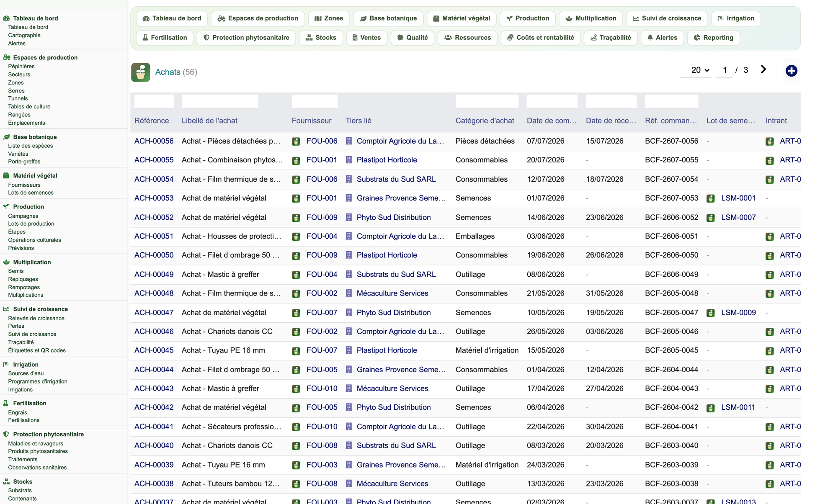This screenshot has height=504, width=815.
Task: Open the Reporting tab
Action: 714,38
